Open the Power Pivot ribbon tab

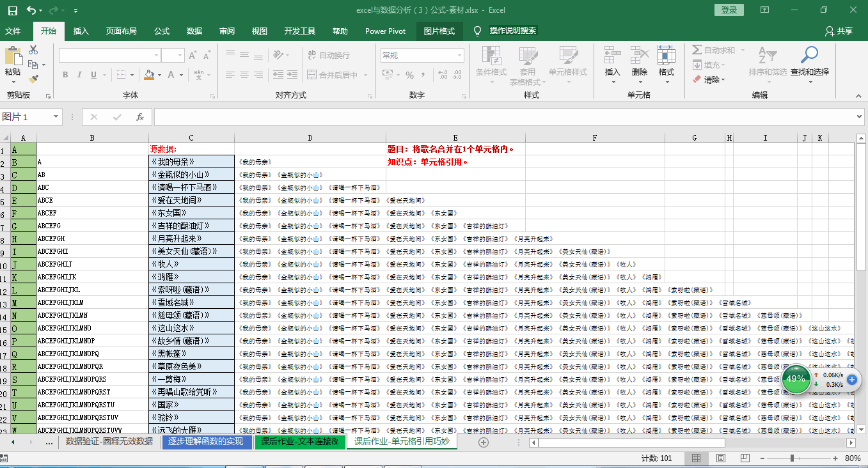[386, 31]
